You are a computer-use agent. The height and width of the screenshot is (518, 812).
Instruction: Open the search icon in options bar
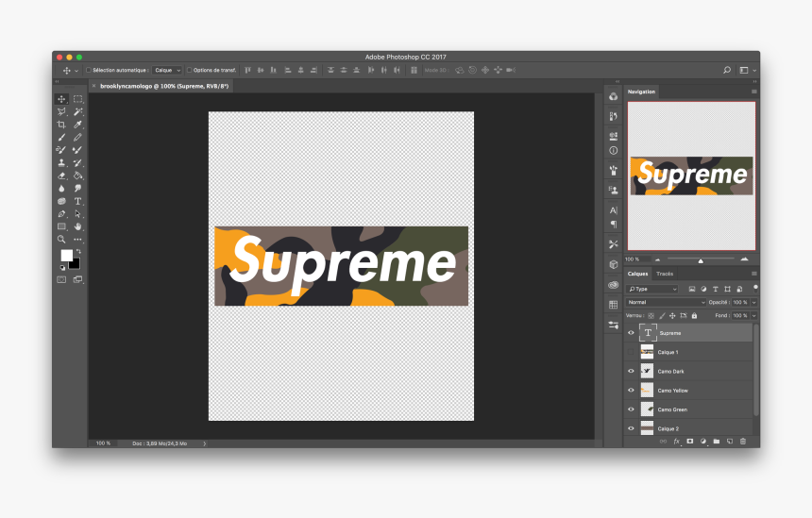click(x=727, y=70)
